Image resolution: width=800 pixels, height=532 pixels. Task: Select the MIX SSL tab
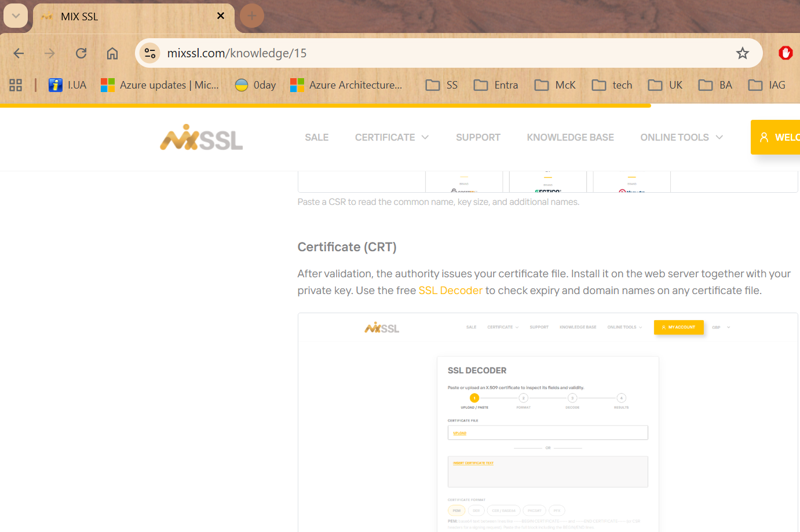(134, 17)
